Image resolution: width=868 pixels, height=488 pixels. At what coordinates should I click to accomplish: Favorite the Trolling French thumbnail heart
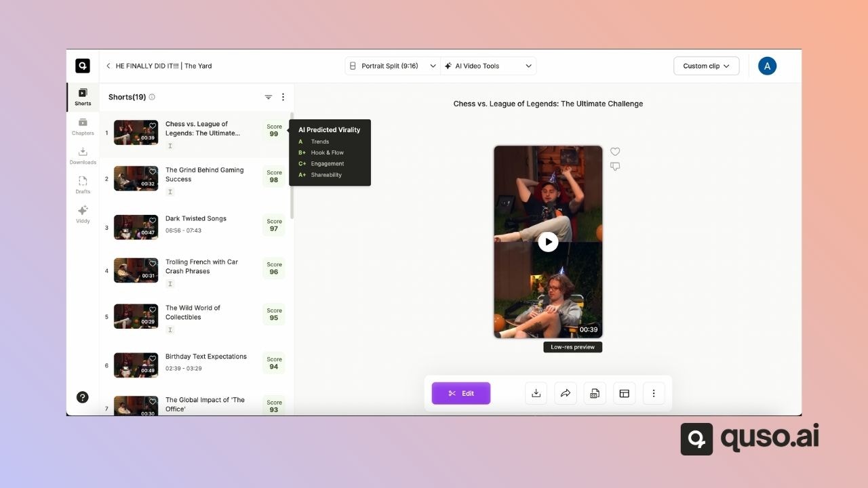[153, 264]
